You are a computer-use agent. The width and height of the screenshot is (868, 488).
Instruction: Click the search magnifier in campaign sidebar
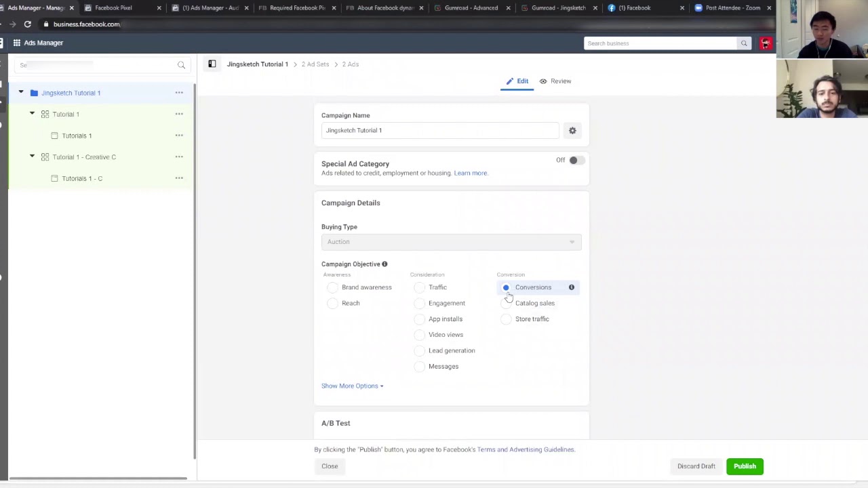(x=181, y=65)
